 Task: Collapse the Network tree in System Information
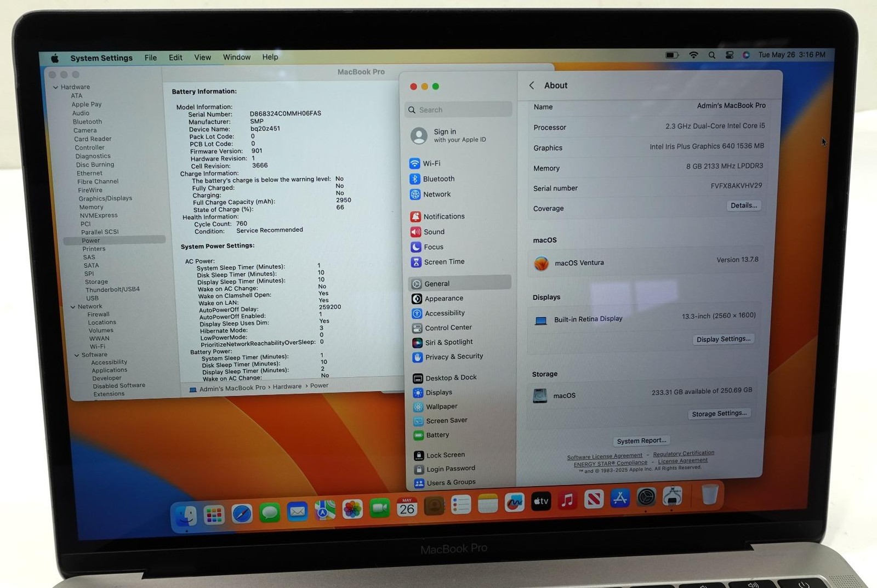pyautogui.click(x=73, y=307)
